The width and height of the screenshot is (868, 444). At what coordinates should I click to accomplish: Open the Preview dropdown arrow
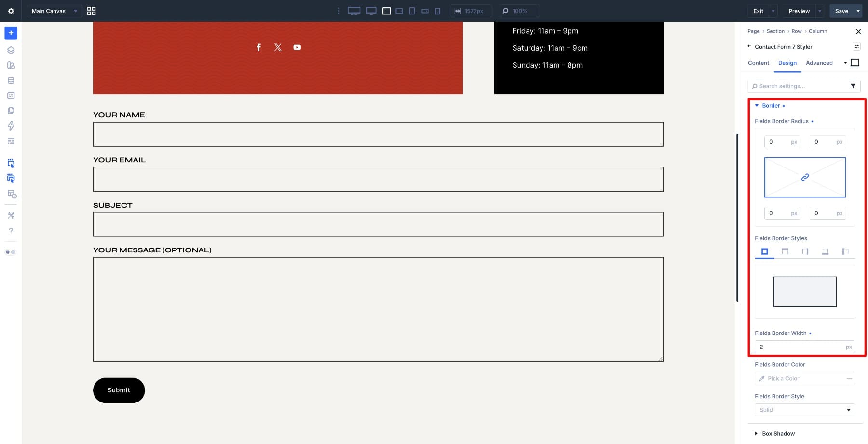tap(820, 11)
